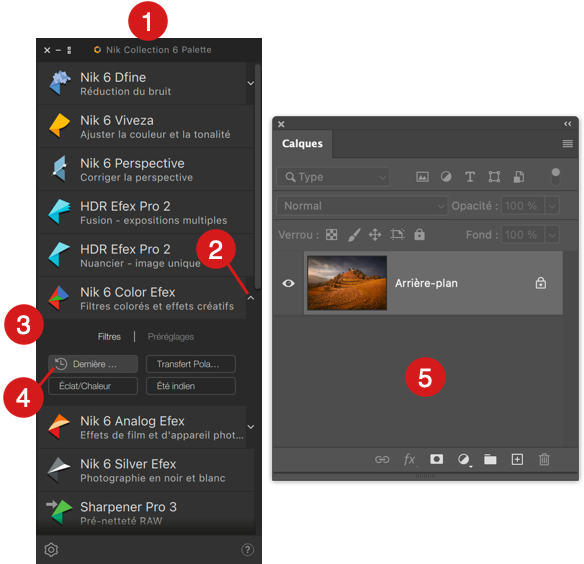Filter layers by shape layers
584x564 pixels.
[494, 177]
